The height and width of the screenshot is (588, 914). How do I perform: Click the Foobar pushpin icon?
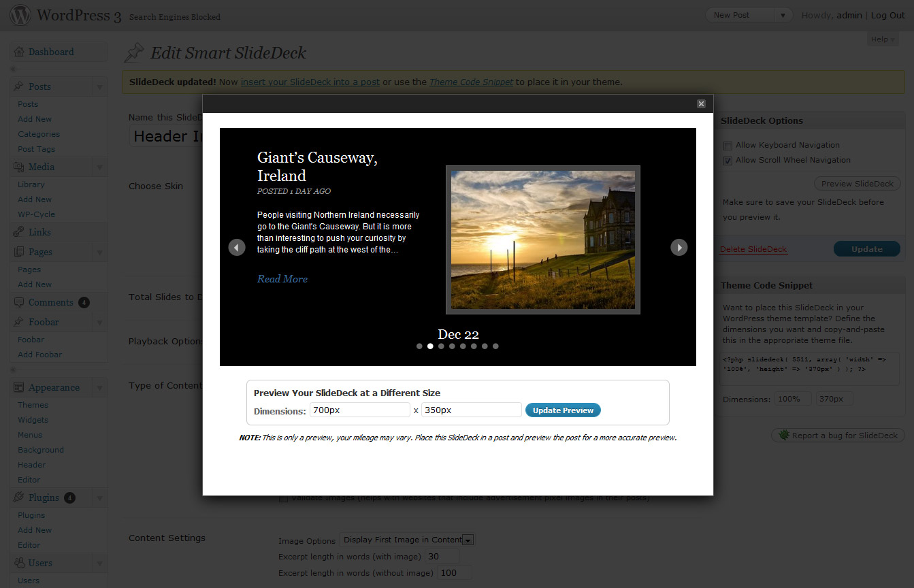coord(18,322)
